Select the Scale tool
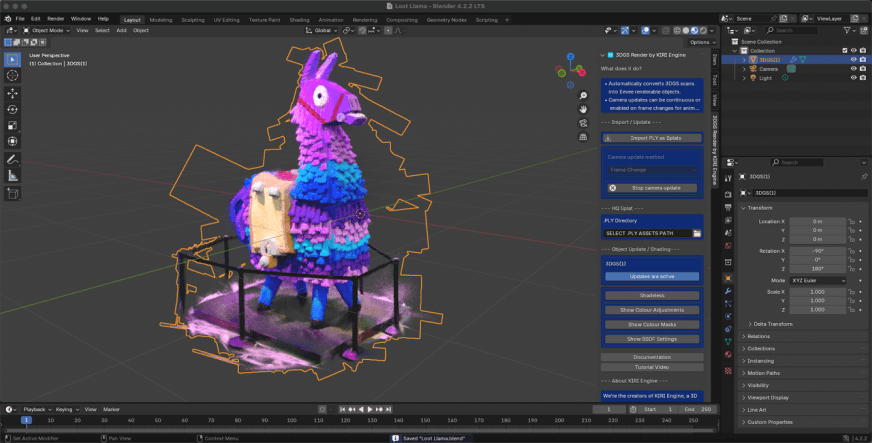Viewport: 872px width, 443px height. click(12, 126)
